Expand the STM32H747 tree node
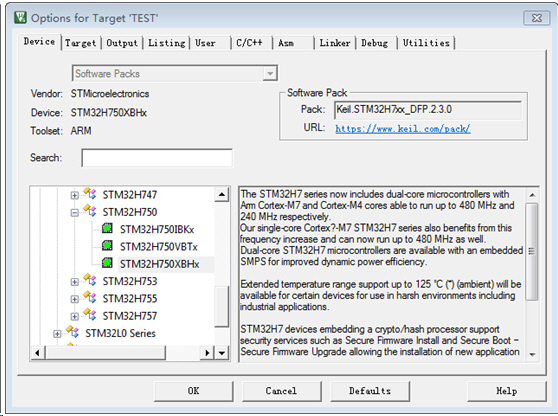558x416 pixels. (x=74, y=195)
